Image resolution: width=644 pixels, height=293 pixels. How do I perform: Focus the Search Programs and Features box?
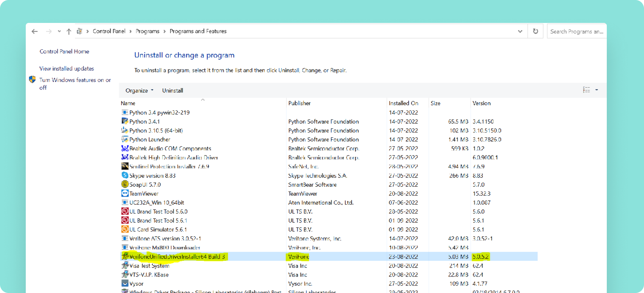[577, 32]
